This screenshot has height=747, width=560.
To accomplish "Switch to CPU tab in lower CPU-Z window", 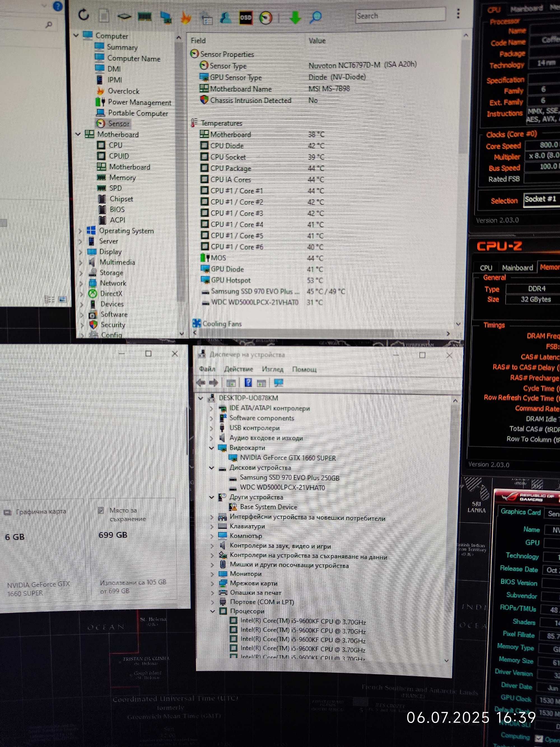I will [x=486, y=268].
